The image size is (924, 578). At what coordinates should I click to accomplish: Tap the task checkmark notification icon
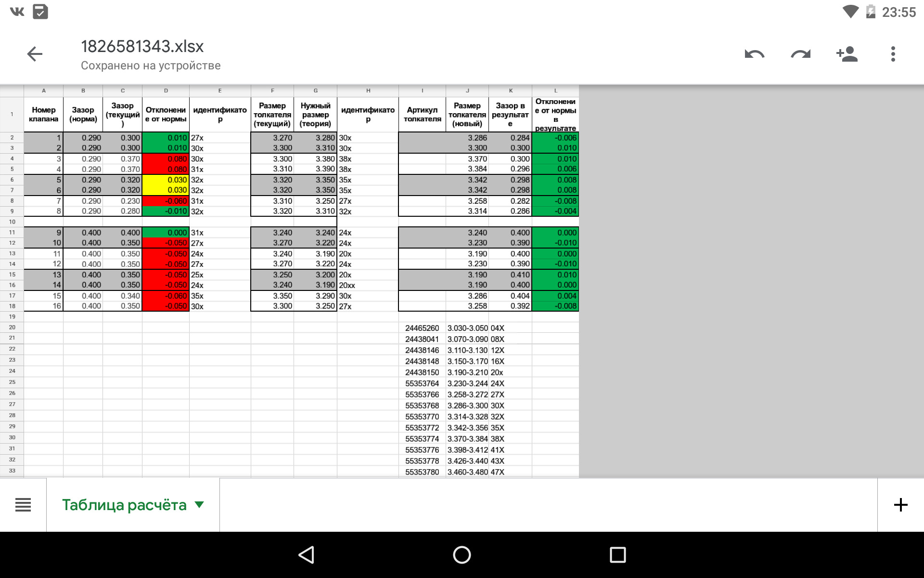[40, 12]
